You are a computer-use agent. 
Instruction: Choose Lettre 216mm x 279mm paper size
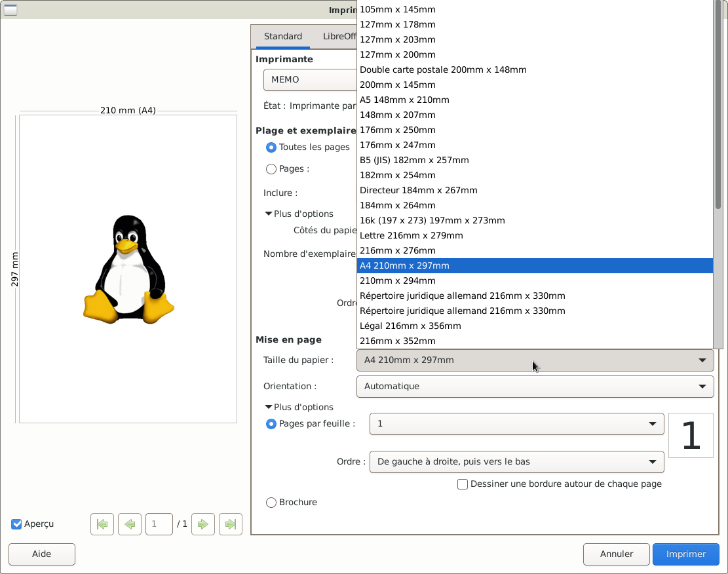pos(535,235)
